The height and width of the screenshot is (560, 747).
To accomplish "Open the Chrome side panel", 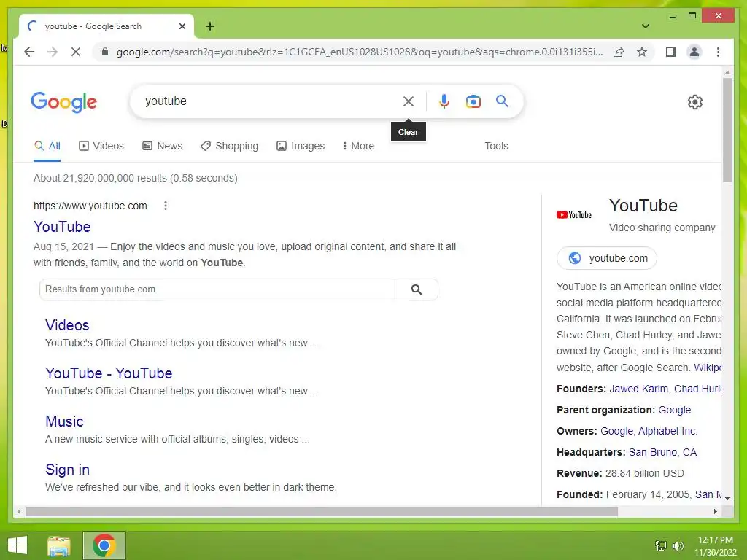I will [x=671, y=52].
